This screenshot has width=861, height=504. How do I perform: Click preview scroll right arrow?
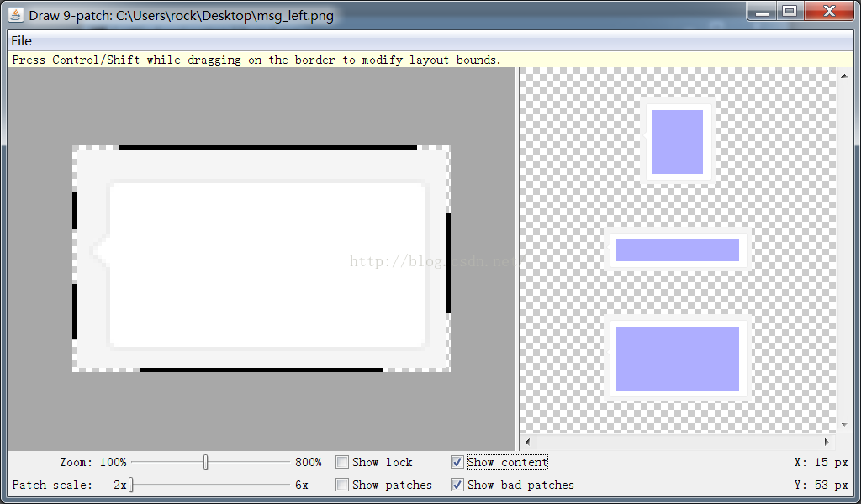[827, 442]
